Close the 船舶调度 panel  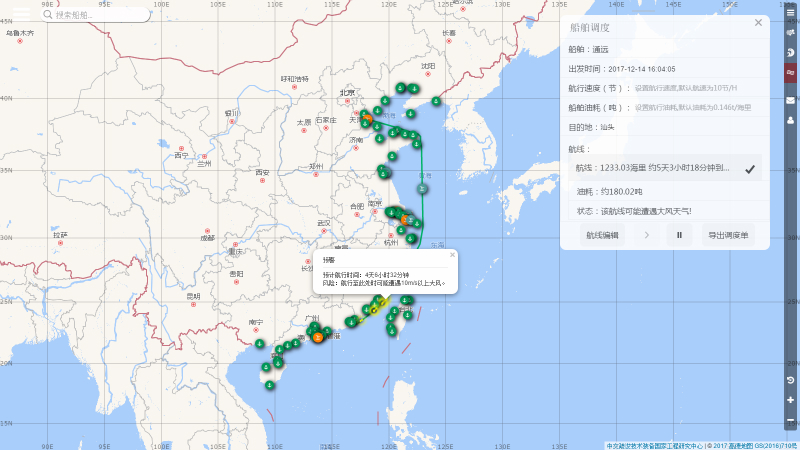click(758, 22)
